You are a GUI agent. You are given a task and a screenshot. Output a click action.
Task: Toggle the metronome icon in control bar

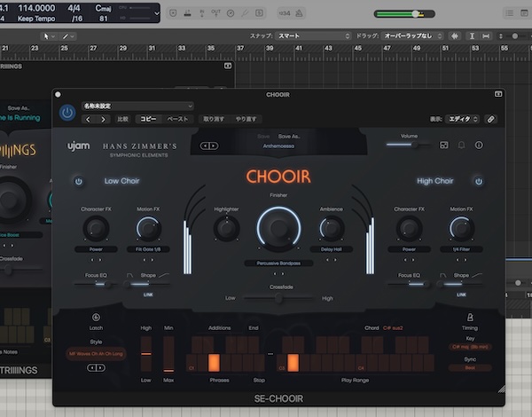click(x=299, y=13)
